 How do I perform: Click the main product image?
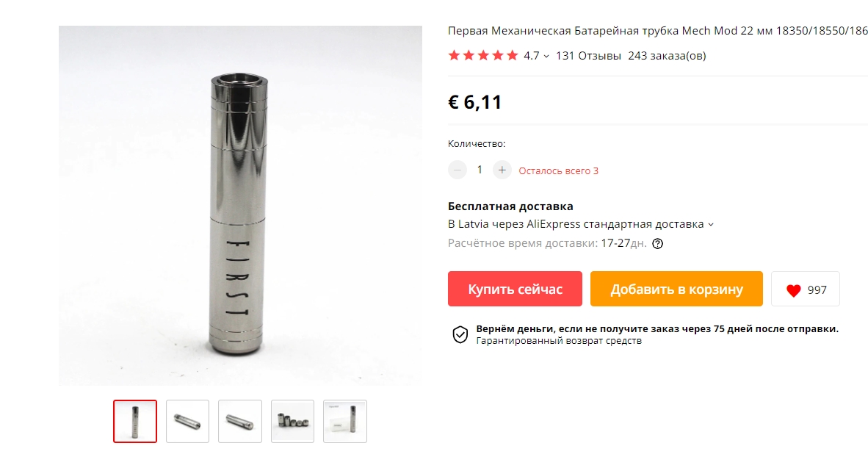tap(240, 206)
